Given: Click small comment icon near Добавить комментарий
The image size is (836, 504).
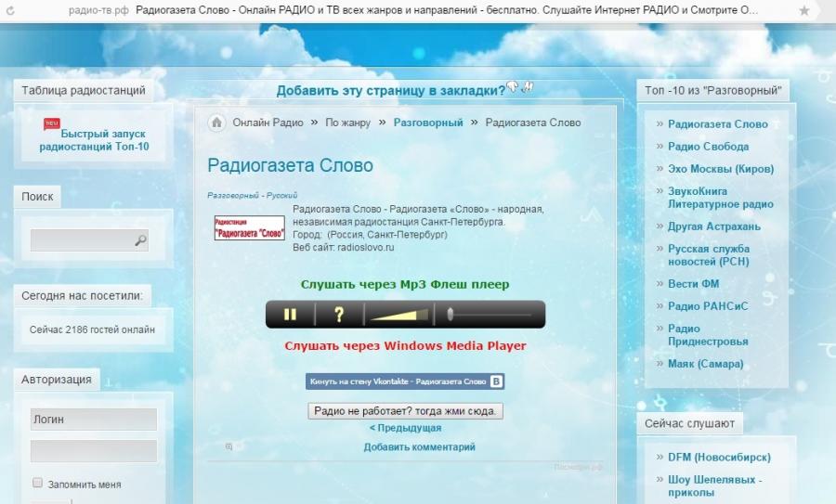Looking at the screenshot, I should coord(229,447).
